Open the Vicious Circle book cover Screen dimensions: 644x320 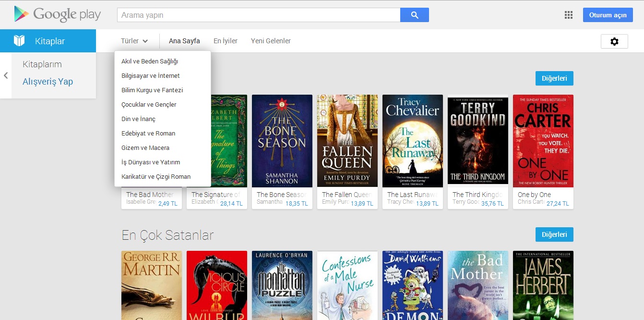(x=217, y=285)
